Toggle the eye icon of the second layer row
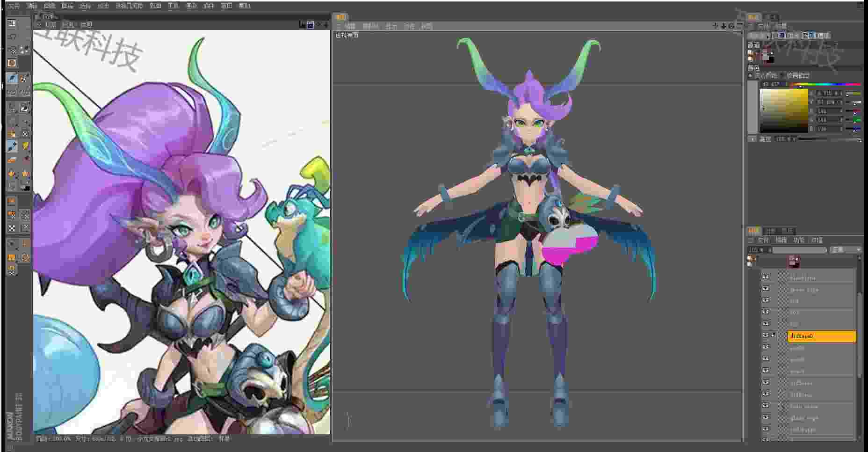 click(x=766, y=289)
